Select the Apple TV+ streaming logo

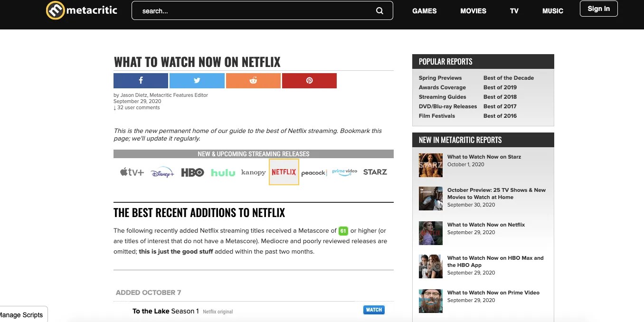(132, 172)
